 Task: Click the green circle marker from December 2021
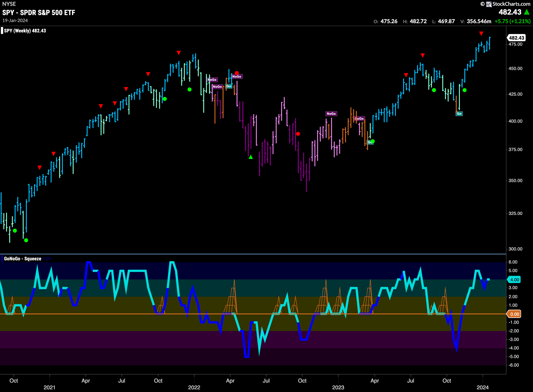189,90
